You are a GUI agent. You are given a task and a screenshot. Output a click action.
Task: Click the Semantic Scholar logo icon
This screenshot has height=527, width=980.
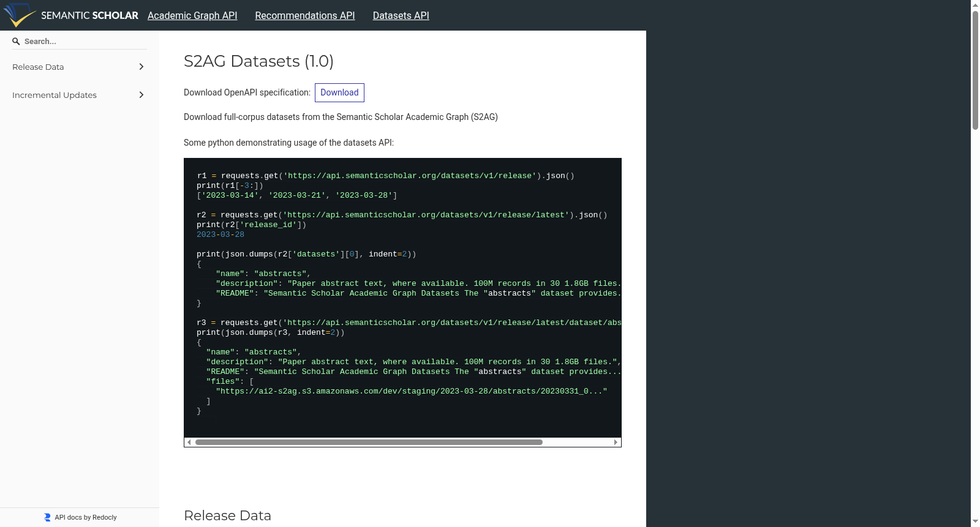pos(20,15)
